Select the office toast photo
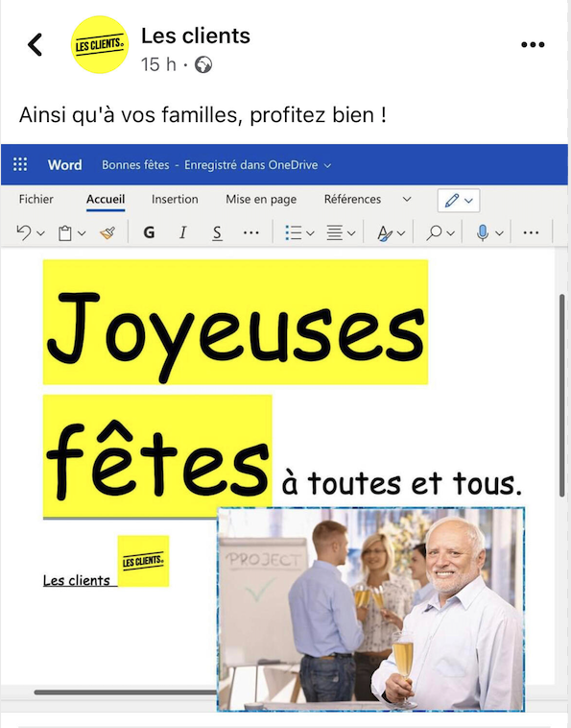571x728 pixels. [x=371, y=609]
